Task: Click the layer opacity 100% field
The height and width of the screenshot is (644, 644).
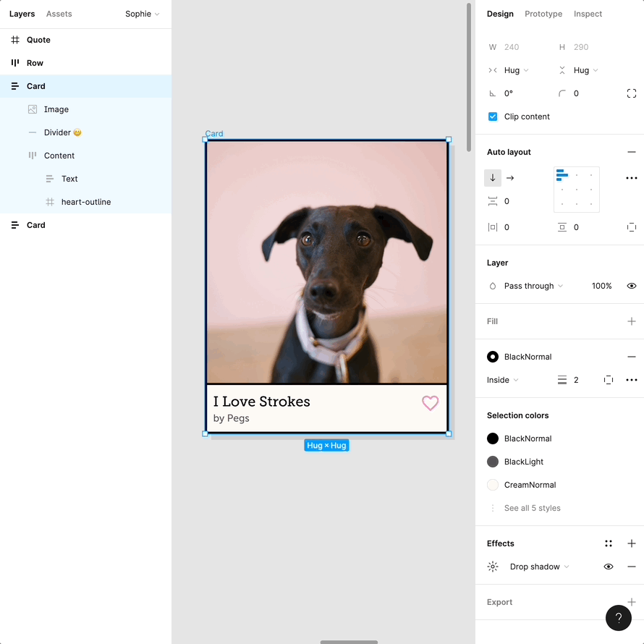Action: click(x=601, y=286)
